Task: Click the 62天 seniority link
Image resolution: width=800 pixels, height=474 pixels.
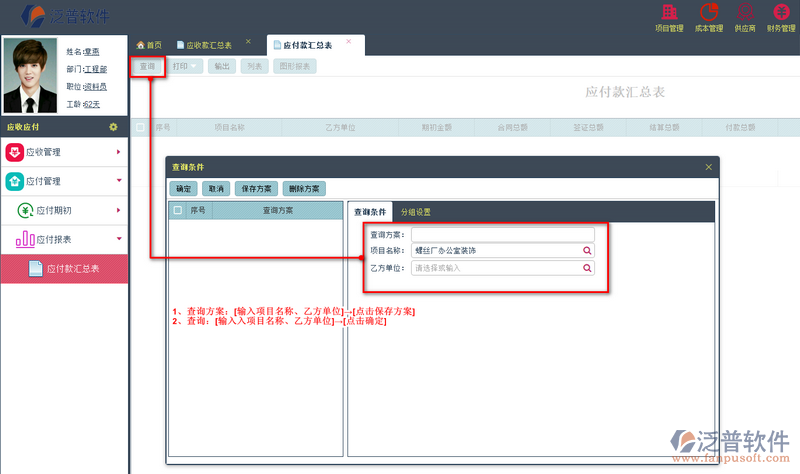Action: click(x=92, y=104)
